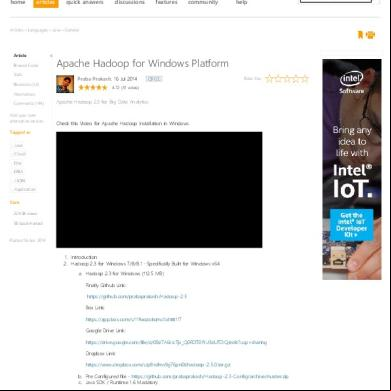Open the Google Drive sharing link
Image resolution: width=391 pixels, height=391 pixels.
(x=176, y=342)
